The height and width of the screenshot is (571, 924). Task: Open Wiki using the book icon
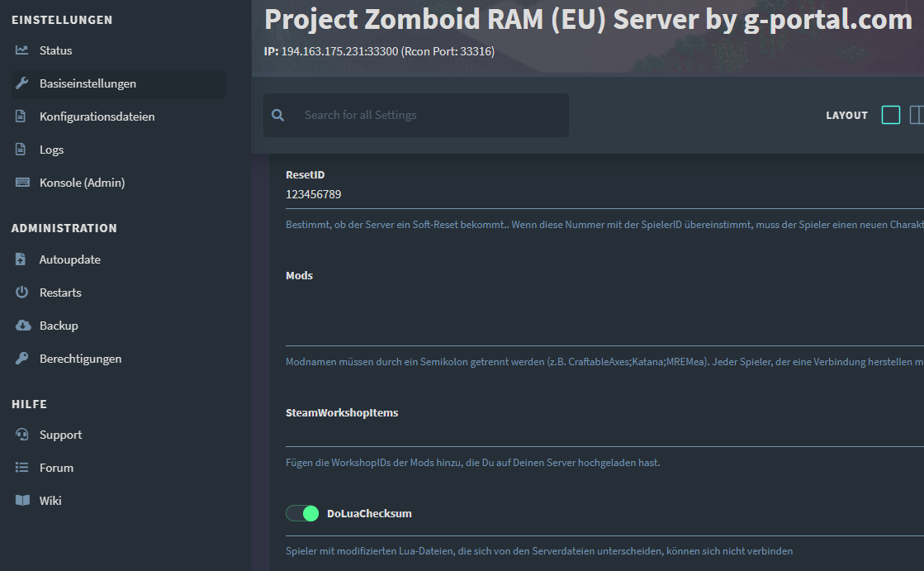point(20,500)
